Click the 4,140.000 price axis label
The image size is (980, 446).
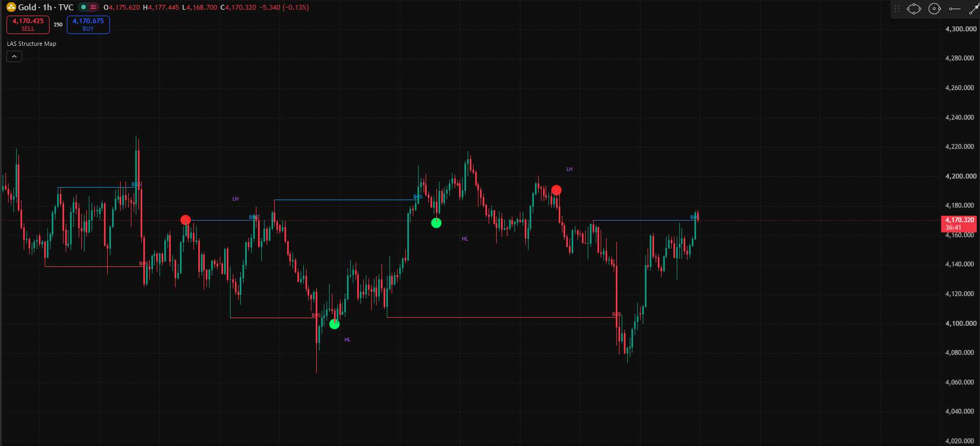click(961, 264)
